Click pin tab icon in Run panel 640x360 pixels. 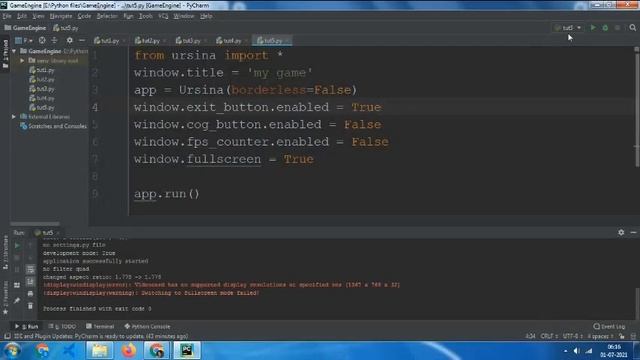17,301
